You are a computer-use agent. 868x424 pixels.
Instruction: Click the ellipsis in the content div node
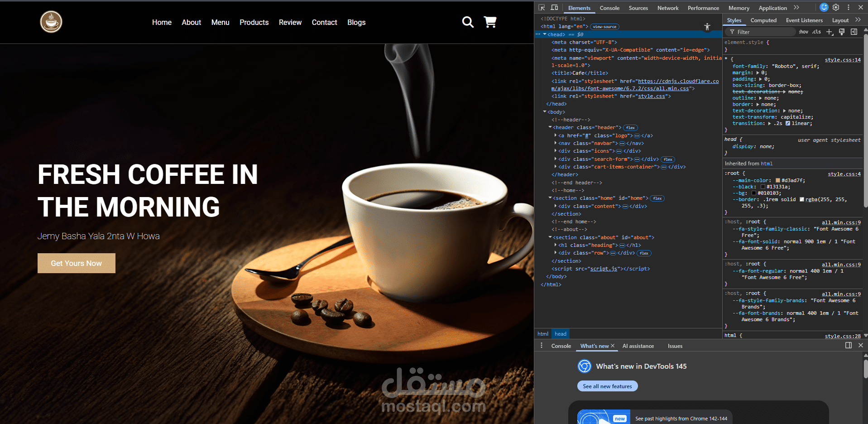pyautogui.click(x=625, y=207)
